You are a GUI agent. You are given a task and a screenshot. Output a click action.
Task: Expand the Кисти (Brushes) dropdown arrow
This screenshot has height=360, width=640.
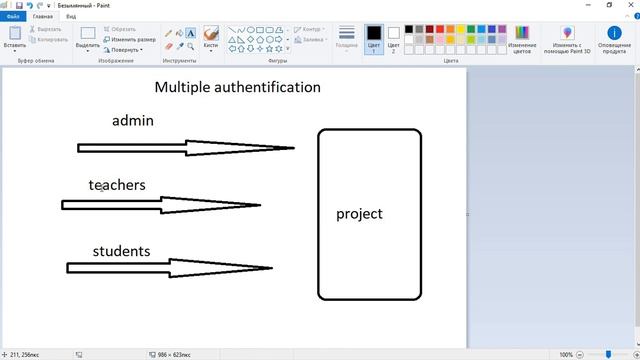[211, 51]
